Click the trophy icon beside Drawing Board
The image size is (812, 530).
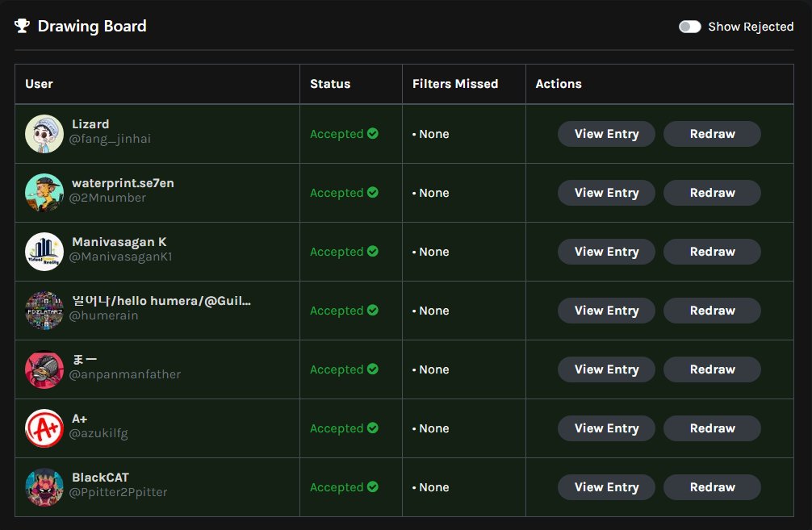click(x=22, y=26)
